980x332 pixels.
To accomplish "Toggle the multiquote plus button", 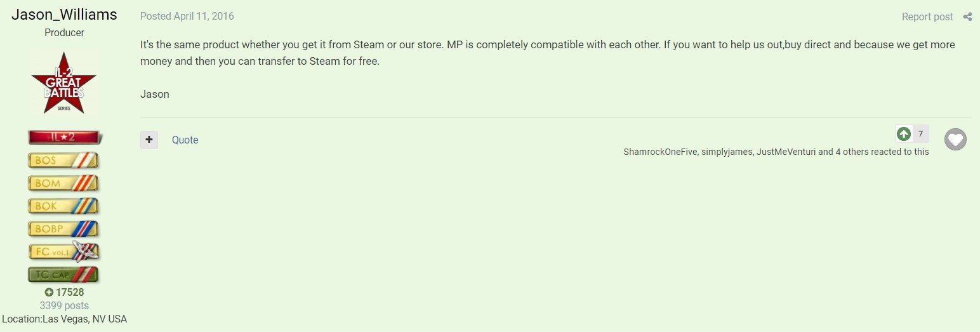I will pyautogui.click(x=149, y=140).
